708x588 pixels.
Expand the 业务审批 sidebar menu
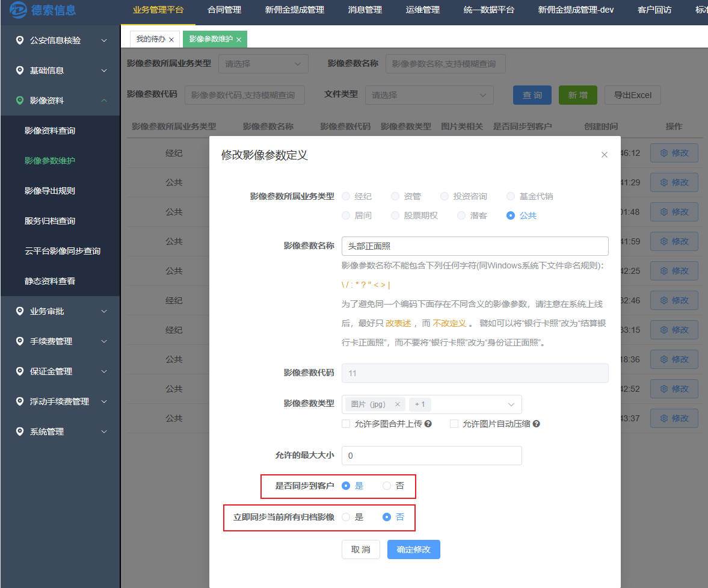(104, 311)
